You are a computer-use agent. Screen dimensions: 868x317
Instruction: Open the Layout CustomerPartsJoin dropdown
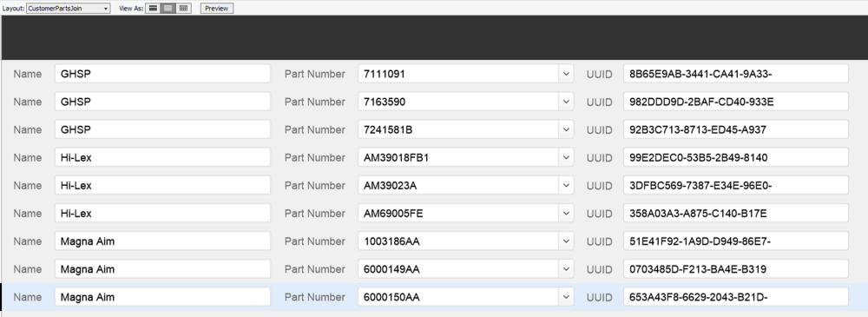[68, 9]
